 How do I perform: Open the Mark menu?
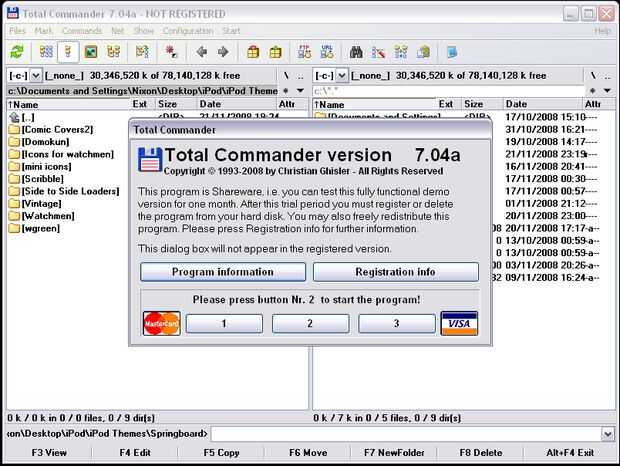click(x=43, y=30)
